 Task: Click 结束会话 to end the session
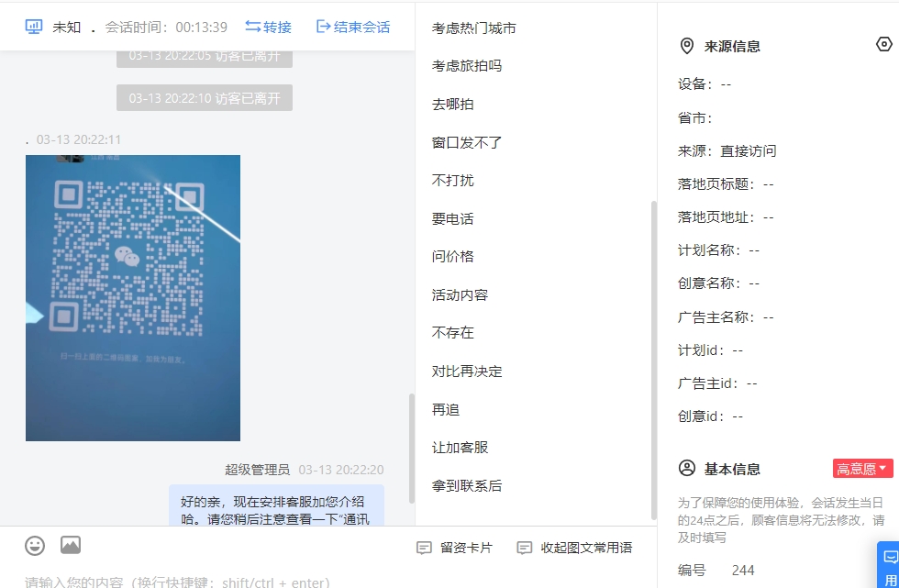click(353, 27)
